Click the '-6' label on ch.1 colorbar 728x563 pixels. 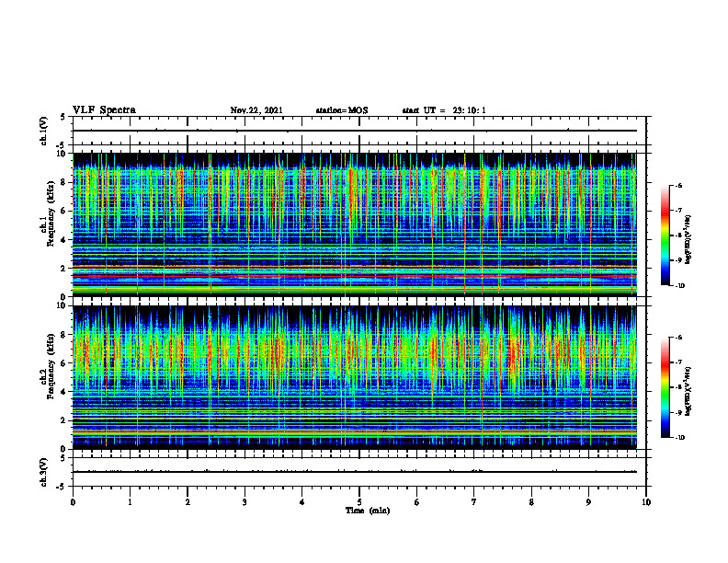click(678, 185)
